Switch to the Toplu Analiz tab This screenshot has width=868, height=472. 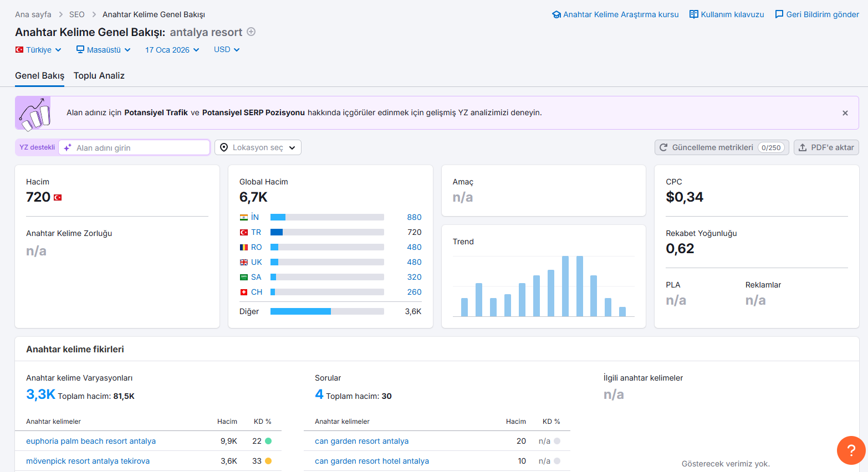[99, 76]
